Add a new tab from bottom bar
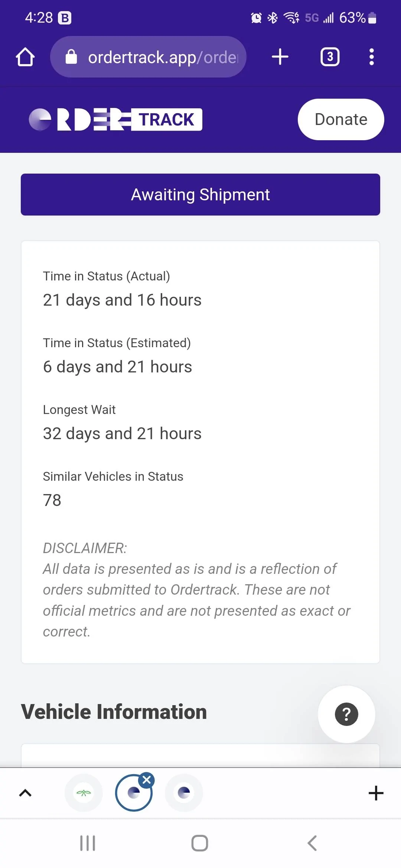The image size is (401, 868). coord(376,793)
